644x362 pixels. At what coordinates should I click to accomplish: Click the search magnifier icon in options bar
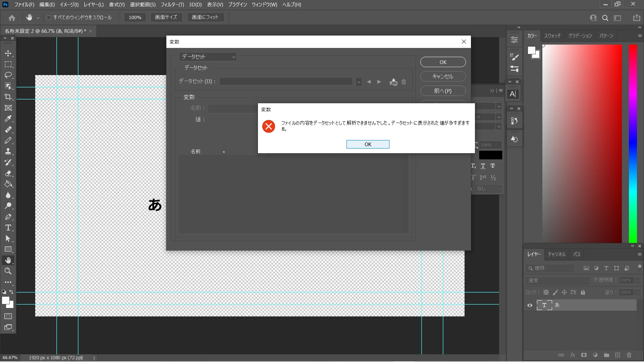tap(605, 18)
